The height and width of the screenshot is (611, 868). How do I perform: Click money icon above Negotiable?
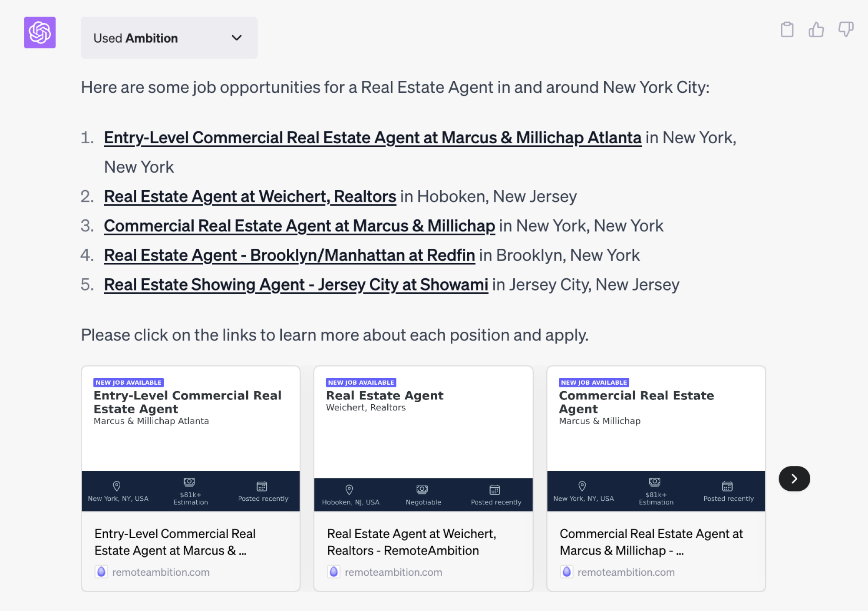pos(422,489)
